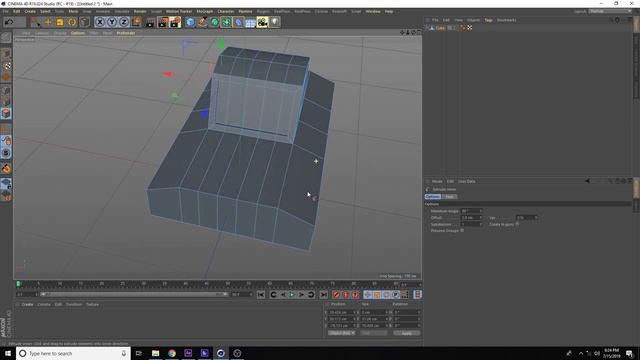Toggle the coordinate system icon
The width and height of the screenshot is (640, 360).
[136, 22]
